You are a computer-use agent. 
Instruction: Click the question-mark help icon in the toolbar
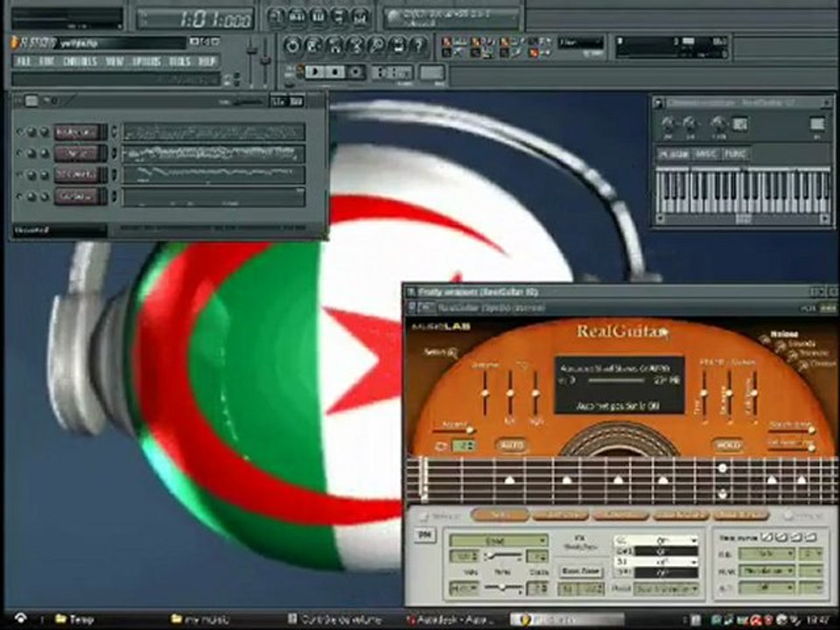coord(418,45)
